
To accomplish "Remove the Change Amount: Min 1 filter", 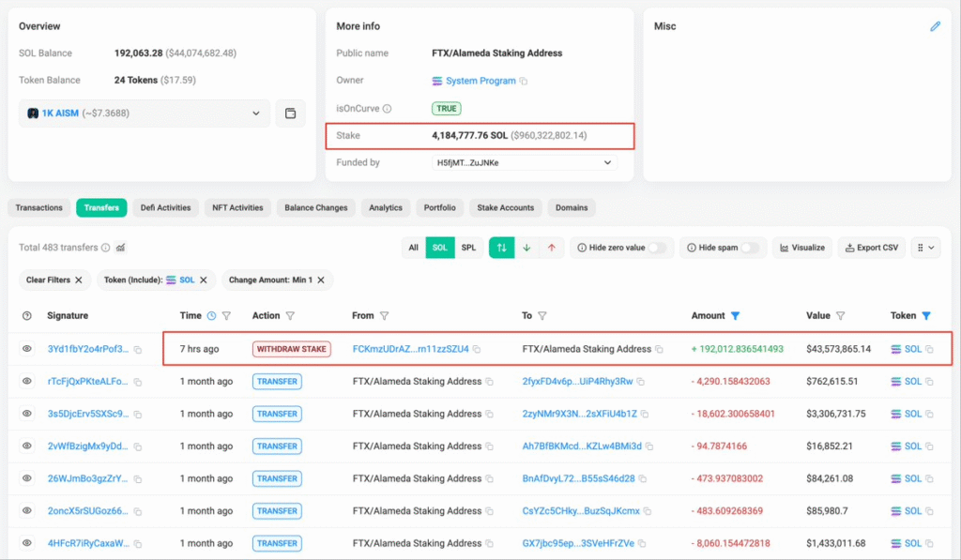I will 321,280.
